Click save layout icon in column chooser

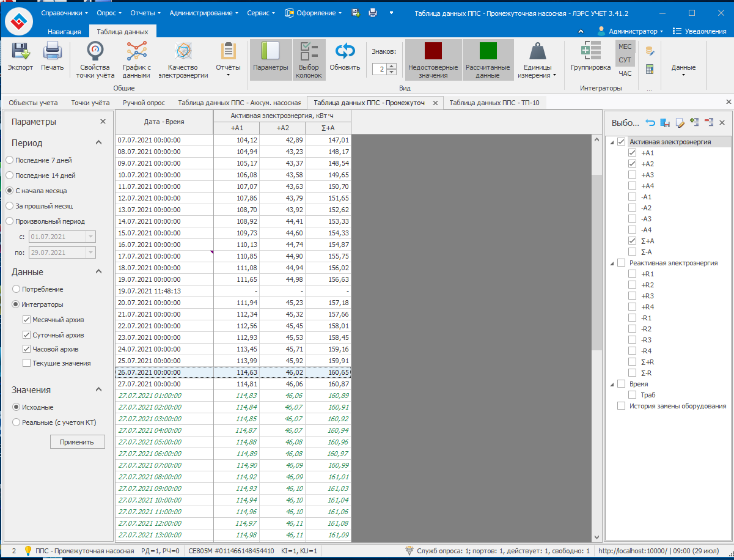(x=665, y=123)
